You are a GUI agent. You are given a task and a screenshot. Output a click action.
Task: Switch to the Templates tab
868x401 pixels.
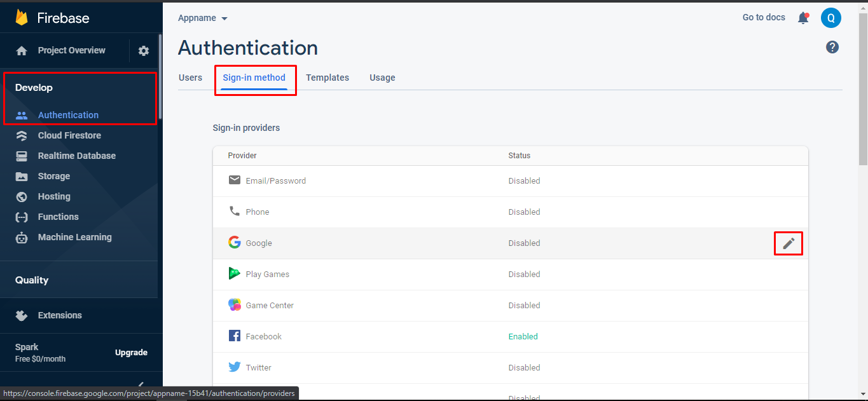point(327,78)
